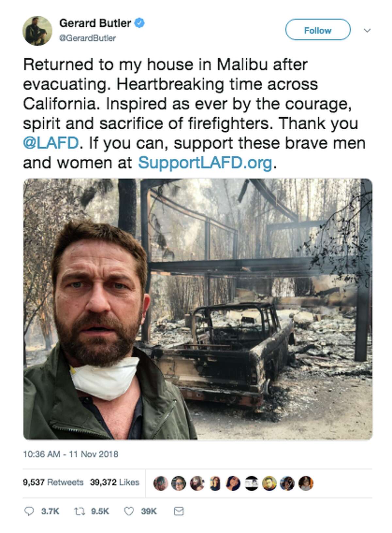Image resolution: width=392 pixels, height=533 pixels.
Task: Like the tweet with heart icon
Action: (129, 511)
